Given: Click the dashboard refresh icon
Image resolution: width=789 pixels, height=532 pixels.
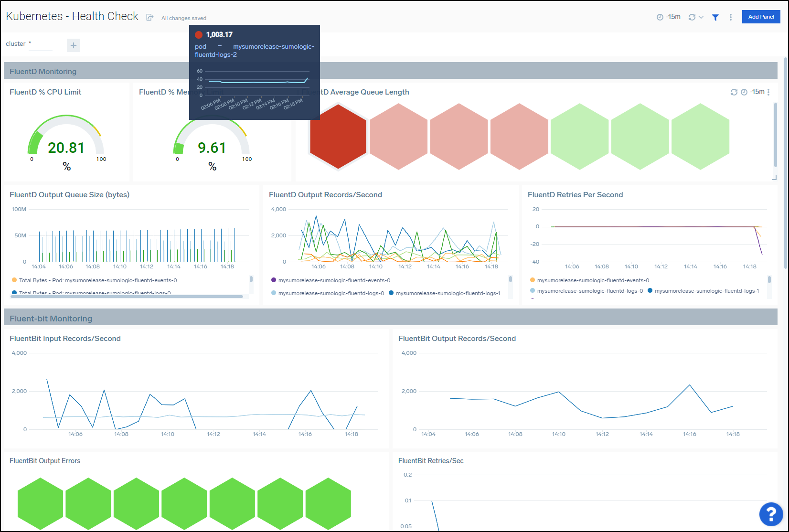Looking at the screenshot, I should pos(692,17).
